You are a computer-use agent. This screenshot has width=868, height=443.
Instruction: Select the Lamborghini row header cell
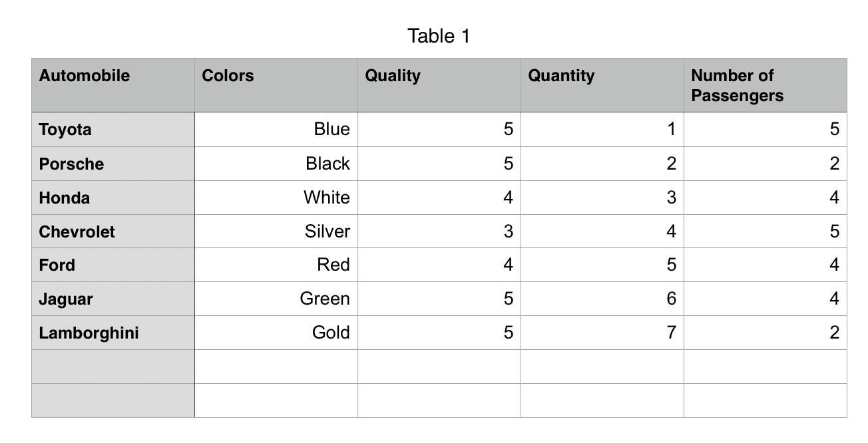(x=113, y=333)
